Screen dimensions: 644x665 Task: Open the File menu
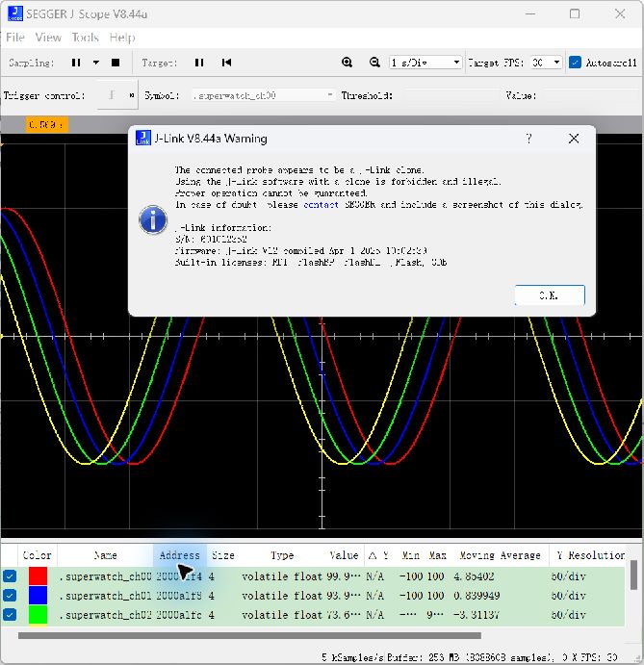14,38
